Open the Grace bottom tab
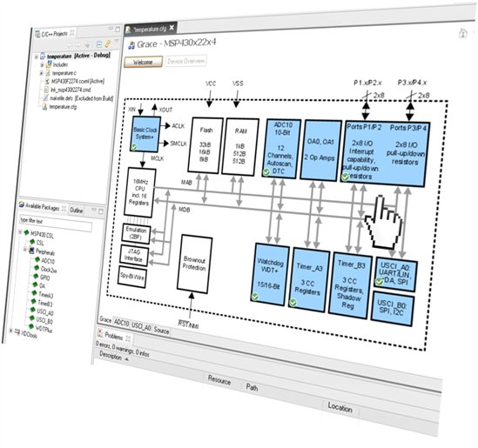Image resolution: width=478 pixels, height=448 pixels. tap(105, 320)
